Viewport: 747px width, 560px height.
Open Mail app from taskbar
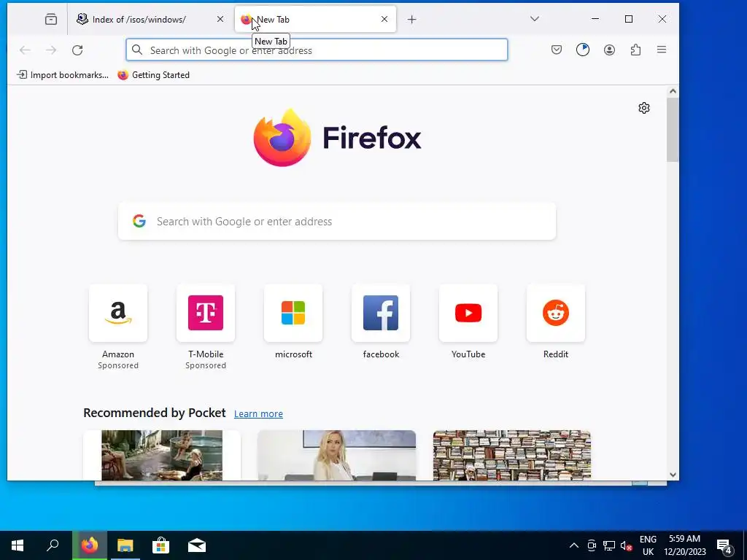tap(197, 545)
